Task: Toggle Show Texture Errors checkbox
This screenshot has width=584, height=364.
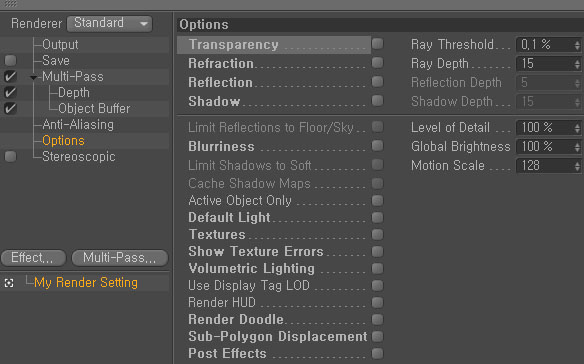Action: [377, 251]
